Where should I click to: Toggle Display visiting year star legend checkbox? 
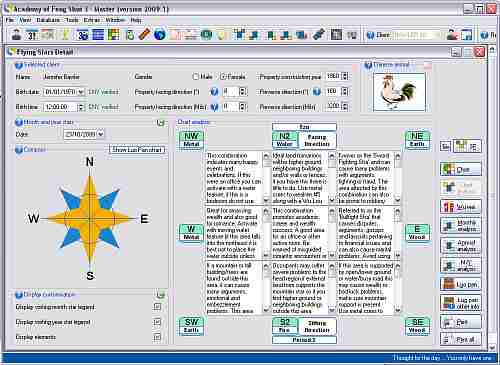pyautogui.click(x=157, y=322)
